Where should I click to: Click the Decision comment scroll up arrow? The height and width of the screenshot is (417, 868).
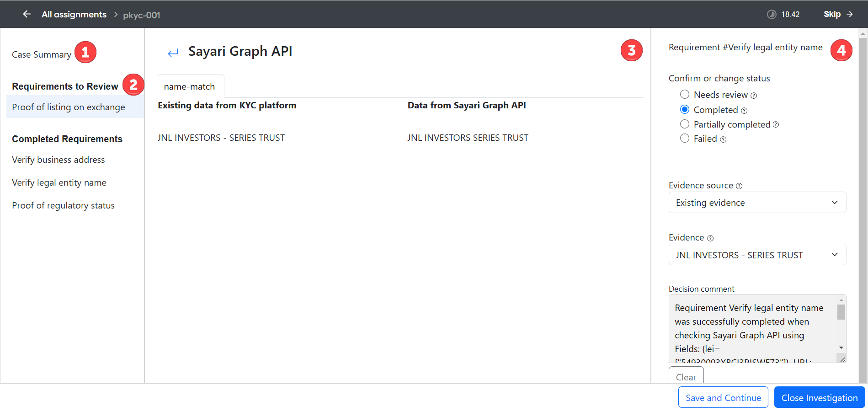tap(841, 300)
